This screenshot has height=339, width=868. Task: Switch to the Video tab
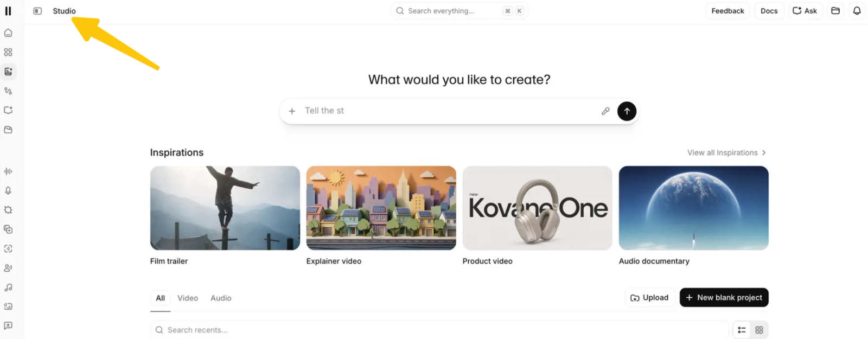click(x=188, y=298)
